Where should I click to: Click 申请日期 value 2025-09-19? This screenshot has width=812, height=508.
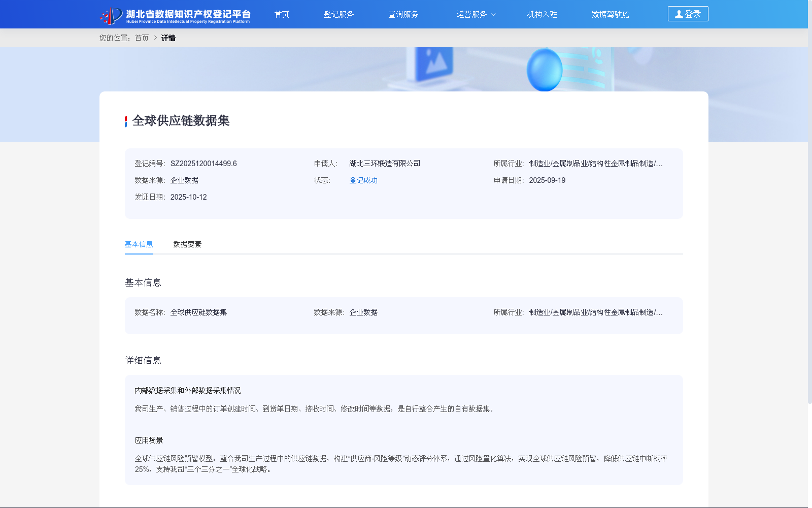tap(547, 180)
